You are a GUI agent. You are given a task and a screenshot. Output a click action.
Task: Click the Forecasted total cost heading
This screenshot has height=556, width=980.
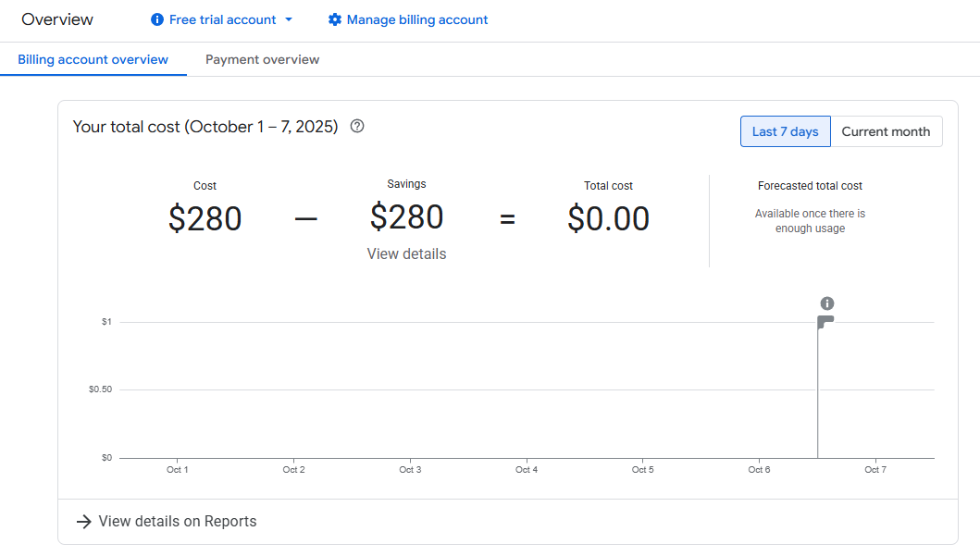point(810,186)
